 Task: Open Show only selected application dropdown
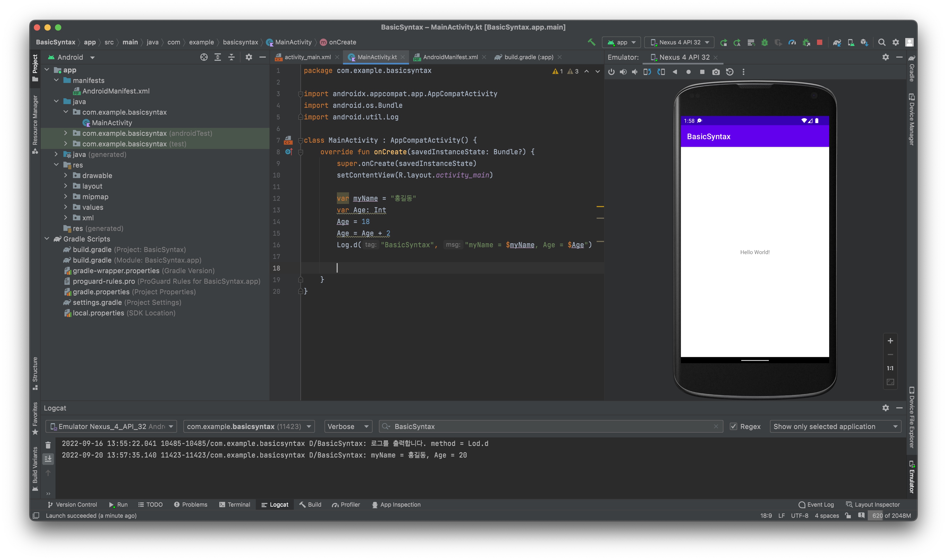[835, 426]
